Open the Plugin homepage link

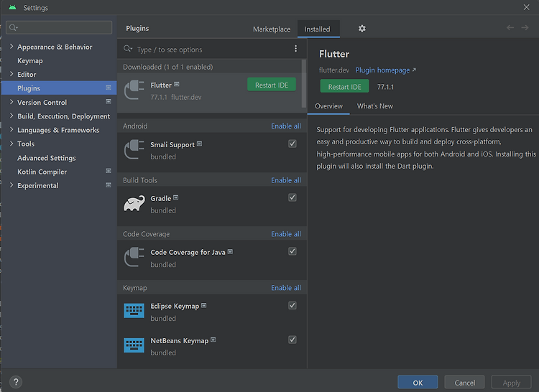pos(385,70)
